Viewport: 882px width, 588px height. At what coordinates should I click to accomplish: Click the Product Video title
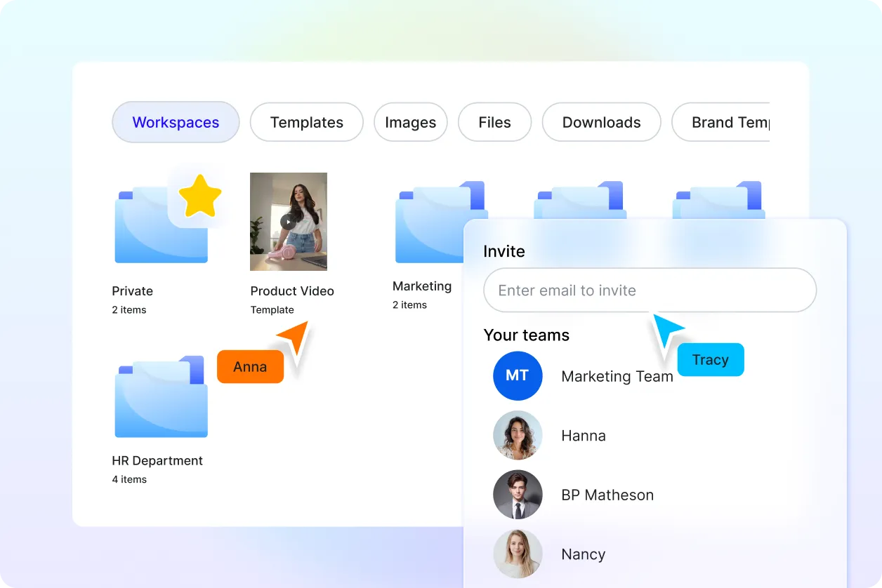(x=292, y=290)
